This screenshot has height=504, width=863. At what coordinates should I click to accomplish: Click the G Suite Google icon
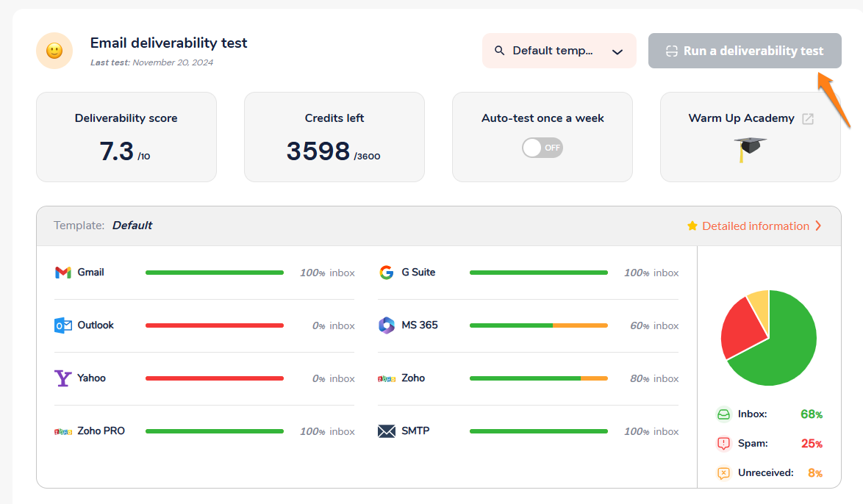click(387, 273)
